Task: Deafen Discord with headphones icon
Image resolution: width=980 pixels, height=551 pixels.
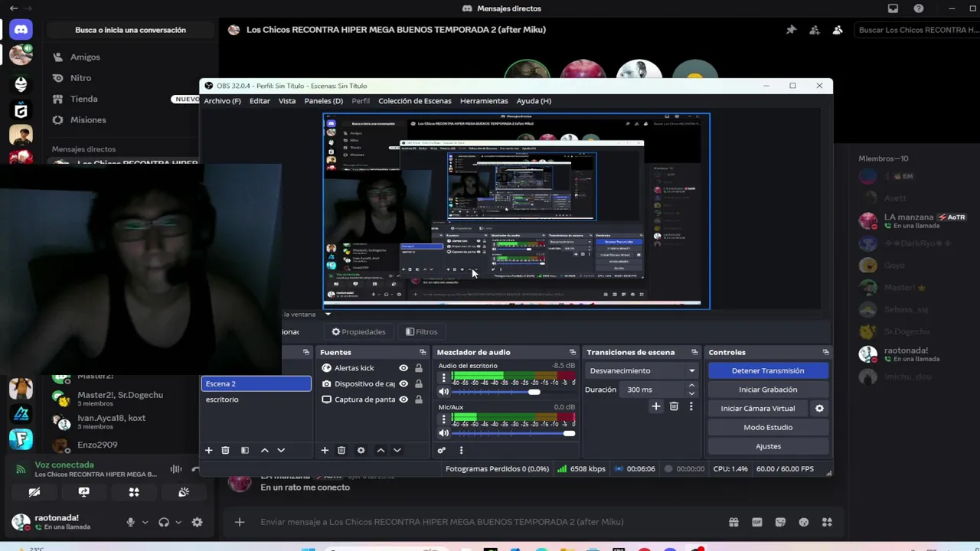Action: 164,522
